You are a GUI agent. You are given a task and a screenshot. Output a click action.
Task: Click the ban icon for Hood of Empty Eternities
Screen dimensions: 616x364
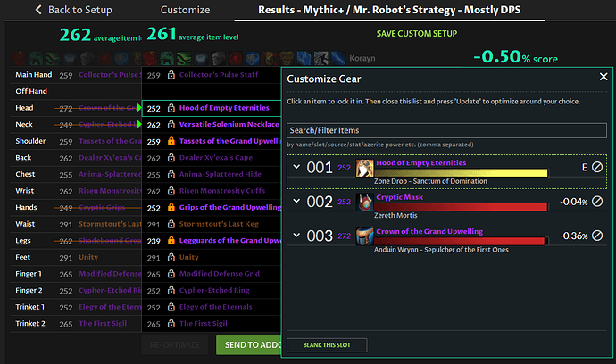click(597, 167)
